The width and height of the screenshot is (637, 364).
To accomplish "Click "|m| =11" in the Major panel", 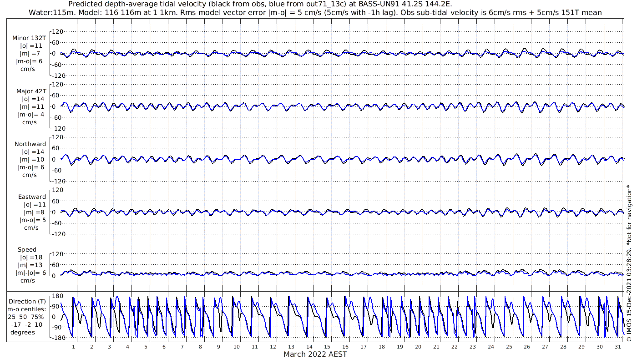I will click(x=31, y=106).
